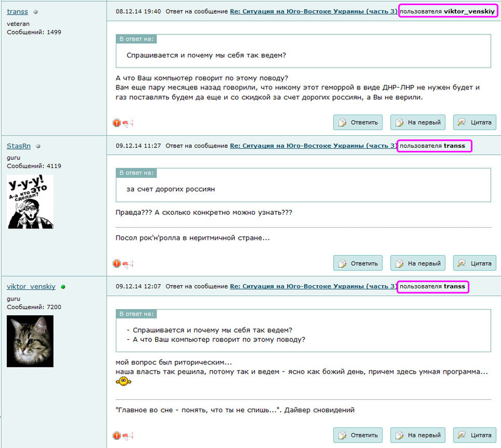
Task: Click На первый button on viktor_venskiy post
Action: (418, 435)
